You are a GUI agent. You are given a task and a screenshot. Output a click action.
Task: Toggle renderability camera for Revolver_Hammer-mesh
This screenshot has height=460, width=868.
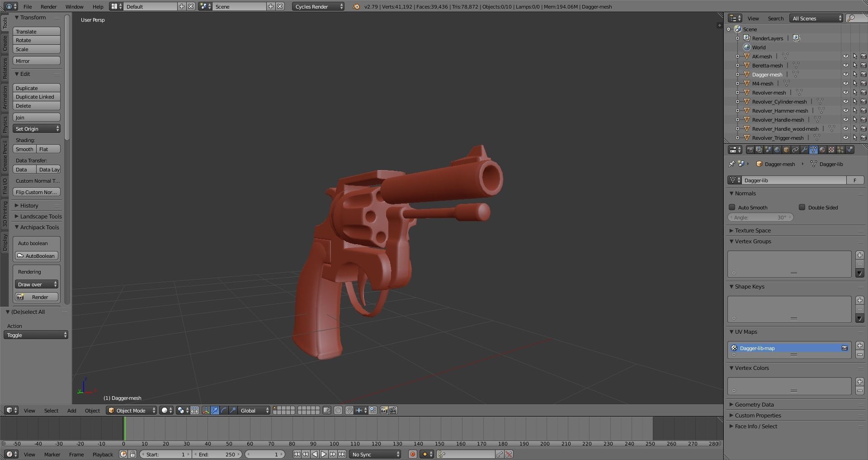863,111
